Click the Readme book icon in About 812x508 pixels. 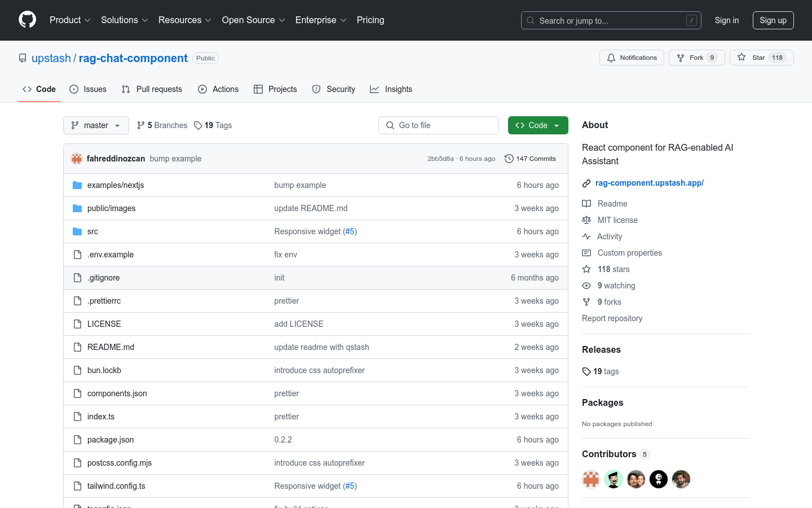tap(586, 203)
